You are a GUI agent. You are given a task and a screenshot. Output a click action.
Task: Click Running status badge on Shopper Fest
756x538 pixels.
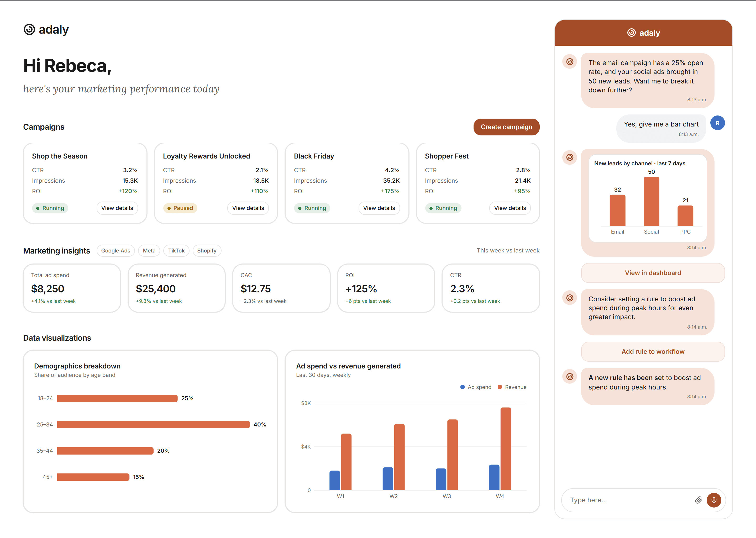click(443, 208)
